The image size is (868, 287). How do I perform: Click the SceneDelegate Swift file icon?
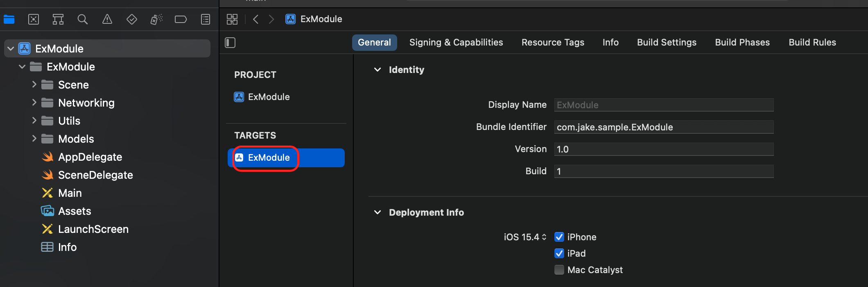pyautogui.click(x=47, y=175)
